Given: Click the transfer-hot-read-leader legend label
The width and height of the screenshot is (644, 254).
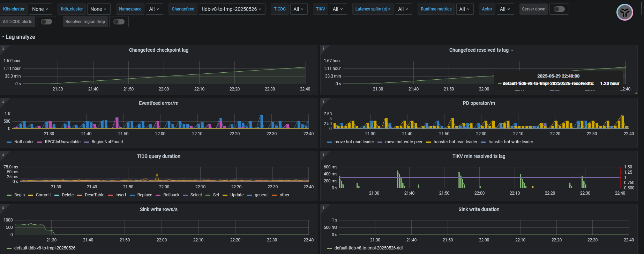Looking at the screenshot, I should tap(455, 142).
